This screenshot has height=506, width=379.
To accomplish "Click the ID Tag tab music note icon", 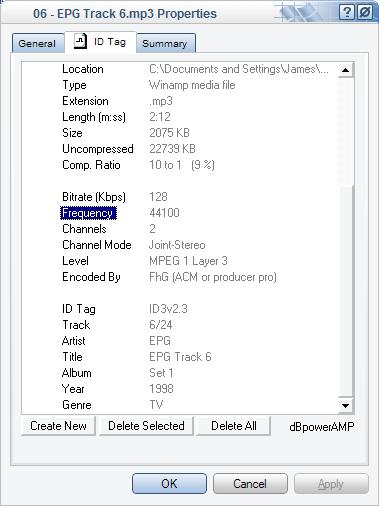I will tap(80, 42).
